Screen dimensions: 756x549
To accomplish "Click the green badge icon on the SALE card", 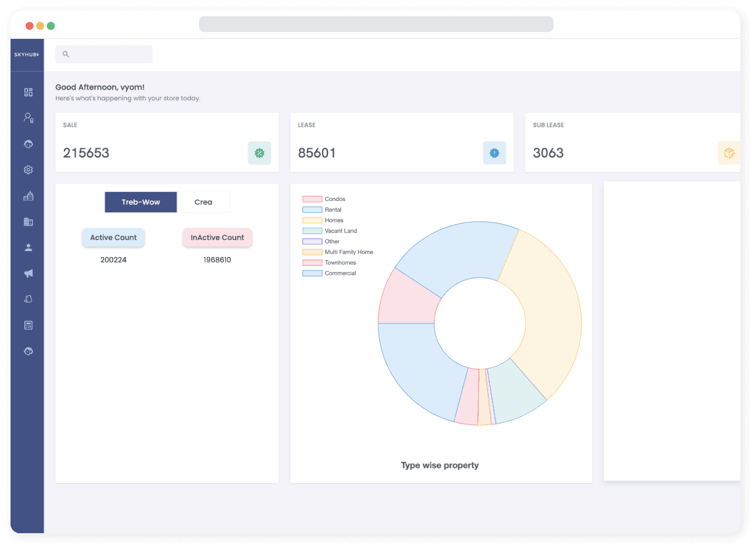I will click(x=259, y=152).
